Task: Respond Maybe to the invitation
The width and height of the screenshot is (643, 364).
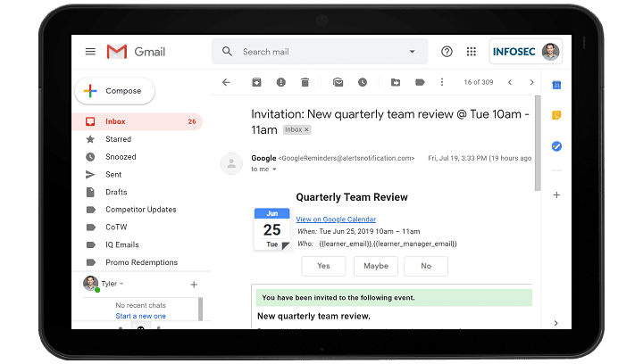Action: pos(376,266)
